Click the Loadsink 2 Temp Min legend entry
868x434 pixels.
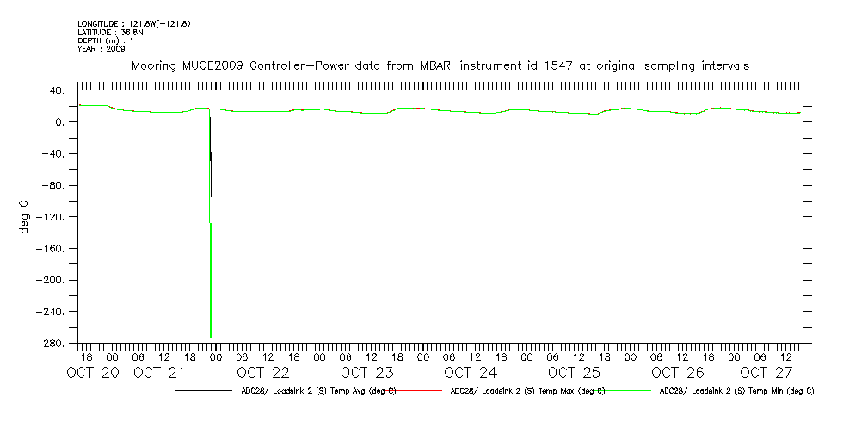[736, 390]
